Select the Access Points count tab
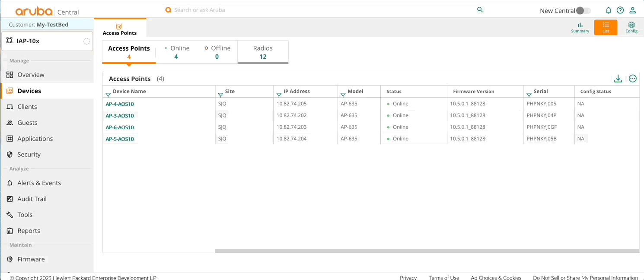Screen dimensions: 644x280 coord(129,52)
